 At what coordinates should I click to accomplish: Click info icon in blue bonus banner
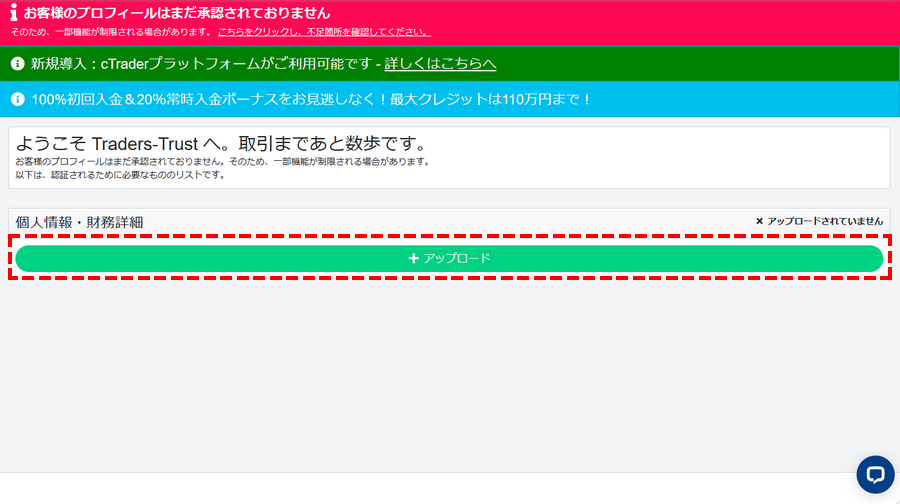(x=18, y=99)
